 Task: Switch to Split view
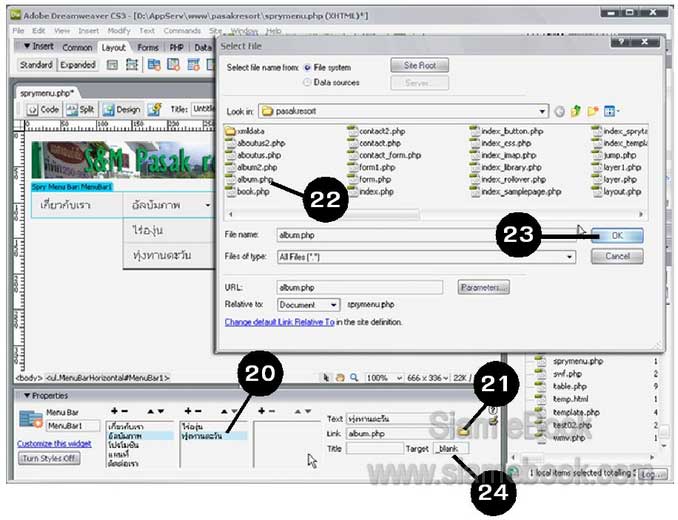80,110
